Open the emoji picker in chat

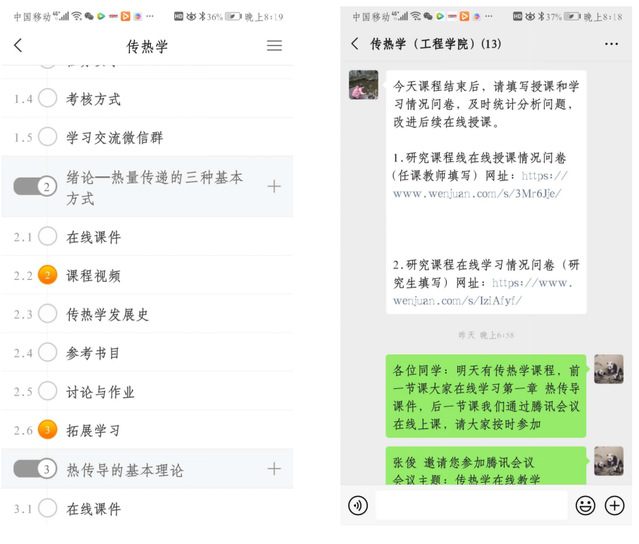pyautogui.click(x=585, y=506)
